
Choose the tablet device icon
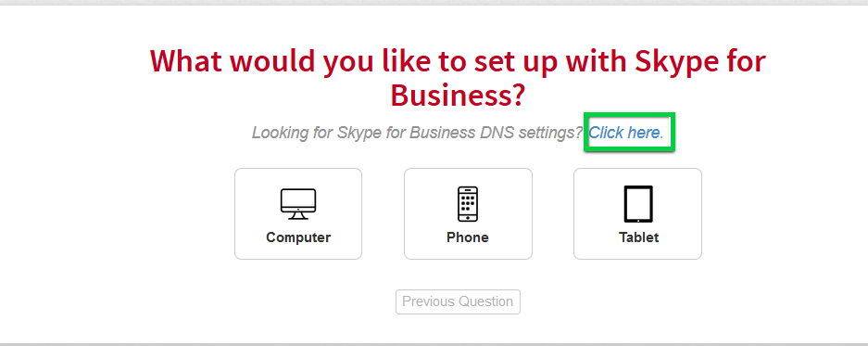click(638, 204)
